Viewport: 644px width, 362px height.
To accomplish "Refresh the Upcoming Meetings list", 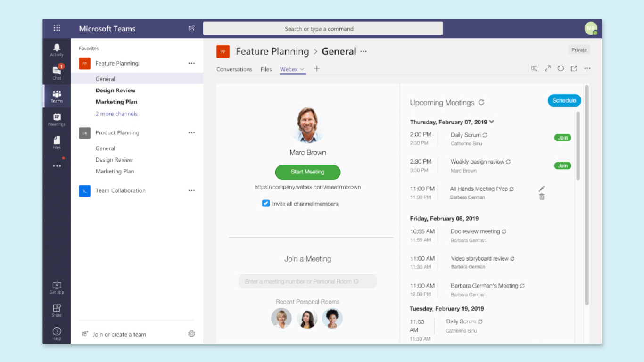I will click(481, 102).
